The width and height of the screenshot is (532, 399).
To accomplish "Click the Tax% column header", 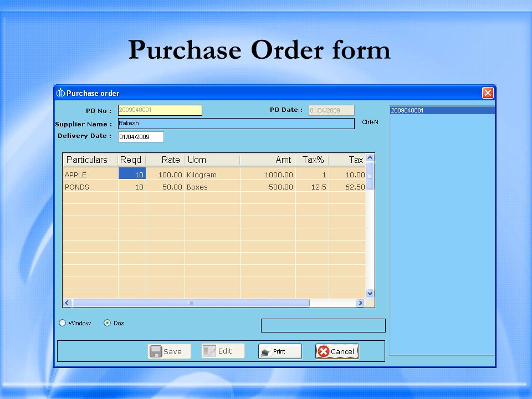I will (312, 160).
